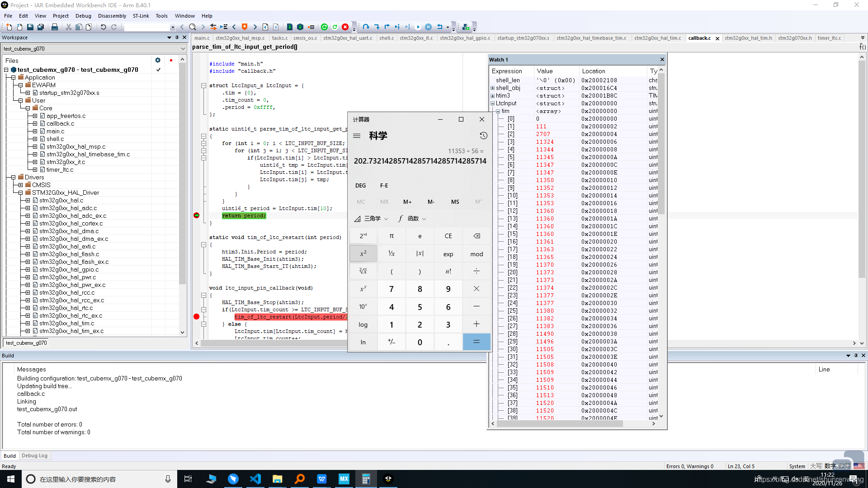Click the Open file toolbar icon
The image size is (868, 488).
[19, 27]
